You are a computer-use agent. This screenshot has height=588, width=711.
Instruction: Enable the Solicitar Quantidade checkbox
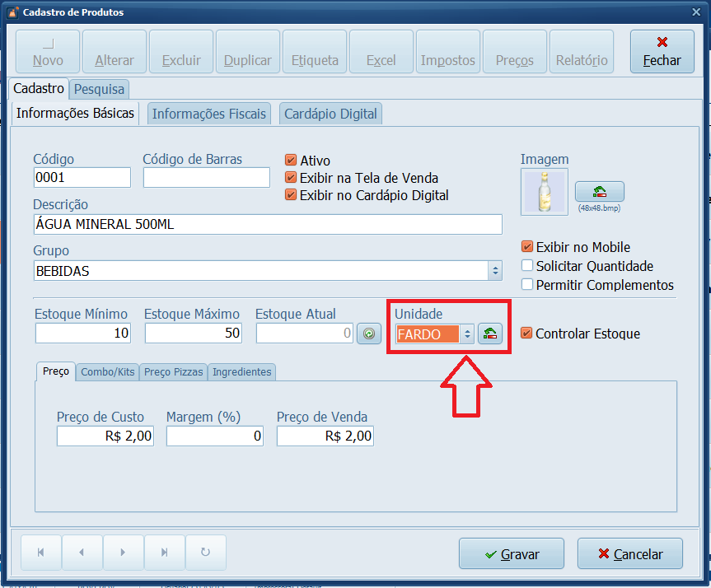point(527,266)
